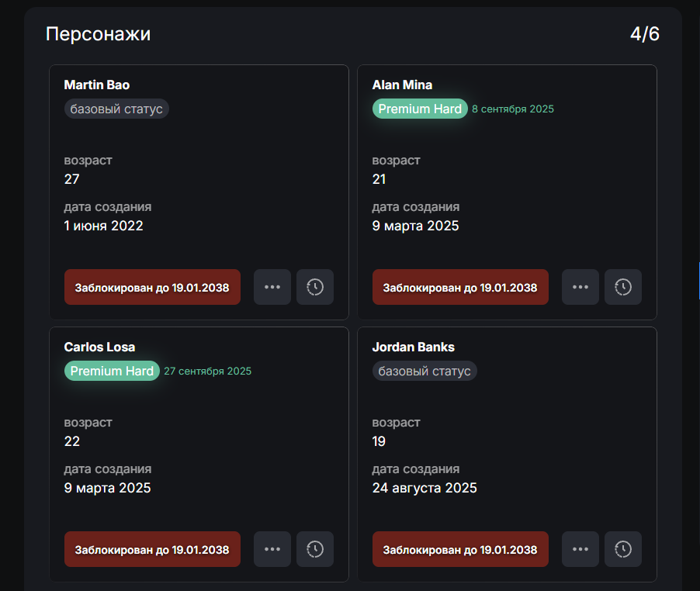Click Jordan Banks' базовый статус badge
Screen dimensions: 700x591
[x=425, y=371]
